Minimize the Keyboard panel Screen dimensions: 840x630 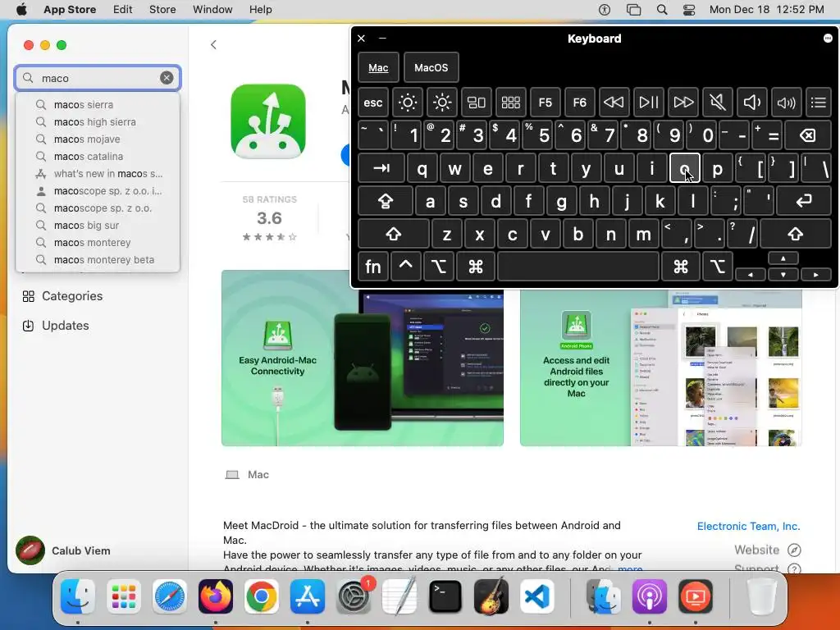tap(382, 38)
